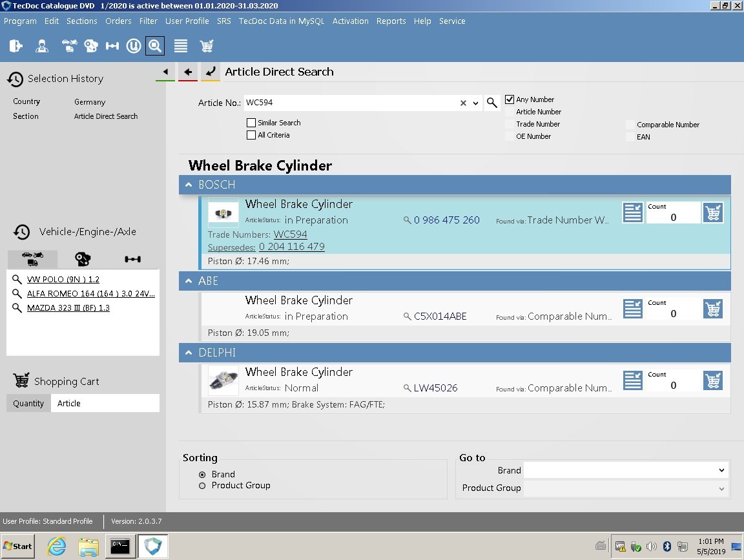Select the axle tab icon in history panel
The width and height of the screenshot is (744, 560).
pos(132,259)
